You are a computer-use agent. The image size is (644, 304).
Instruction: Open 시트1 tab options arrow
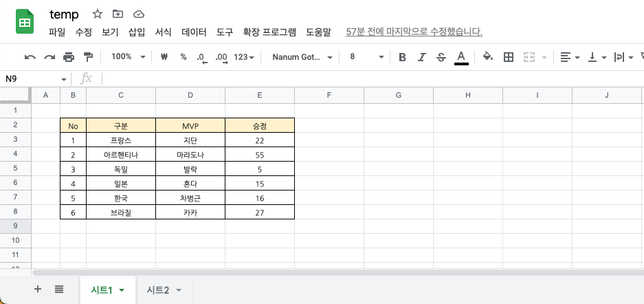pos(122,290)
